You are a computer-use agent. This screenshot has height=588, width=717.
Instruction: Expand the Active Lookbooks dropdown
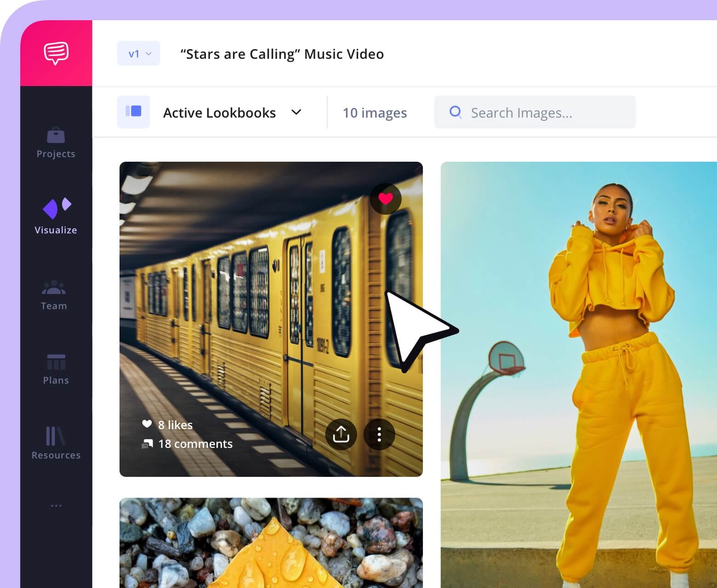[296, 112]
